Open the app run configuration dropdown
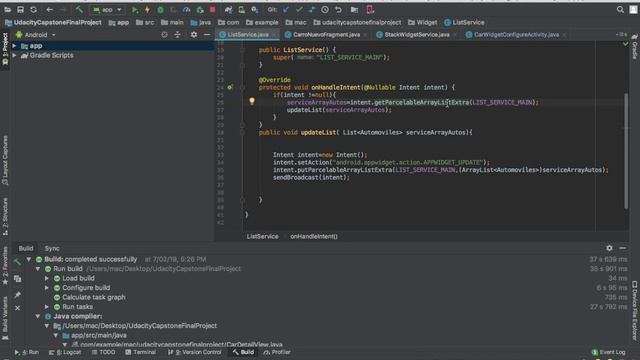The width and height of the screenshot is (640, 360). tap(107, 10)
